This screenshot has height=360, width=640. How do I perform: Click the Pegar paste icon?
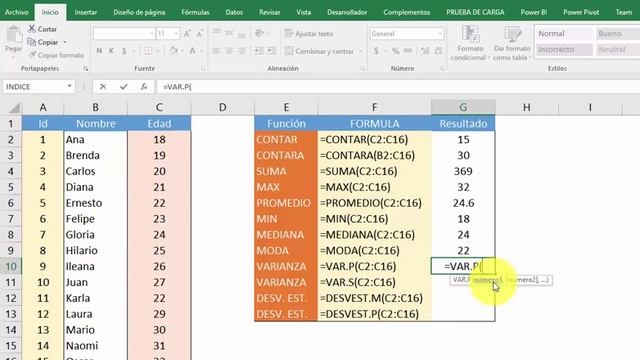pos(13,35)
